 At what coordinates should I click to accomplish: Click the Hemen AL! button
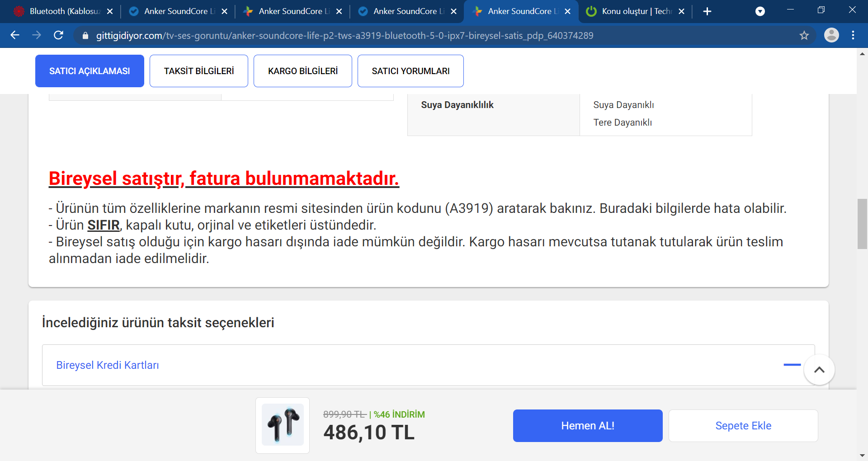click(x=588, y=426)
